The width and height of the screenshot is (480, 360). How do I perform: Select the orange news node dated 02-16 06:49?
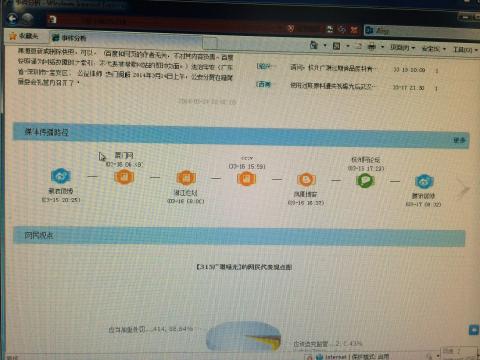pos(124,176)
